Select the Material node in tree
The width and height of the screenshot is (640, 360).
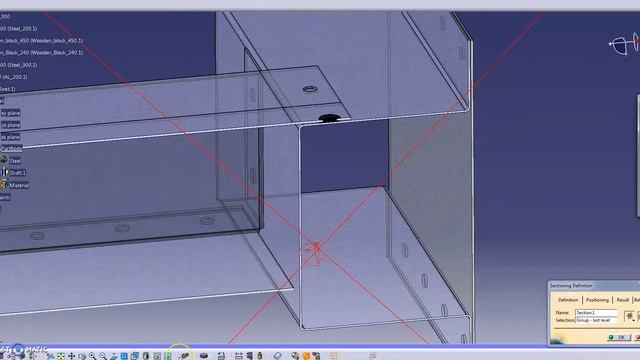pos(19,185)
